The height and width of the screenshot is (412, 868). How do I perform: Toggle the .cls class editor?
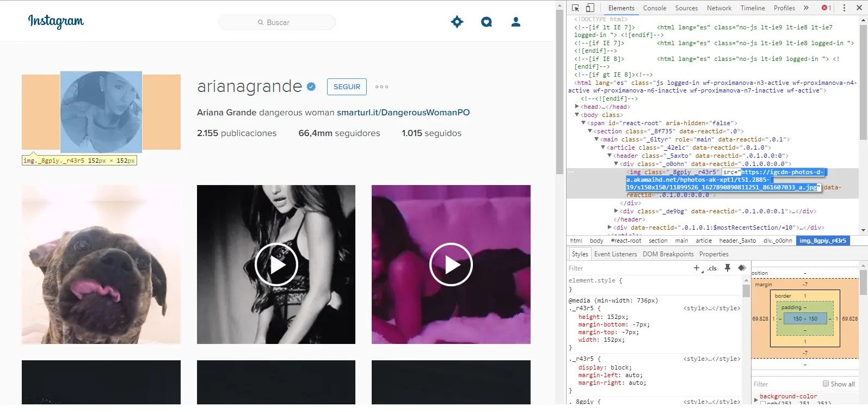pos(712,268)
